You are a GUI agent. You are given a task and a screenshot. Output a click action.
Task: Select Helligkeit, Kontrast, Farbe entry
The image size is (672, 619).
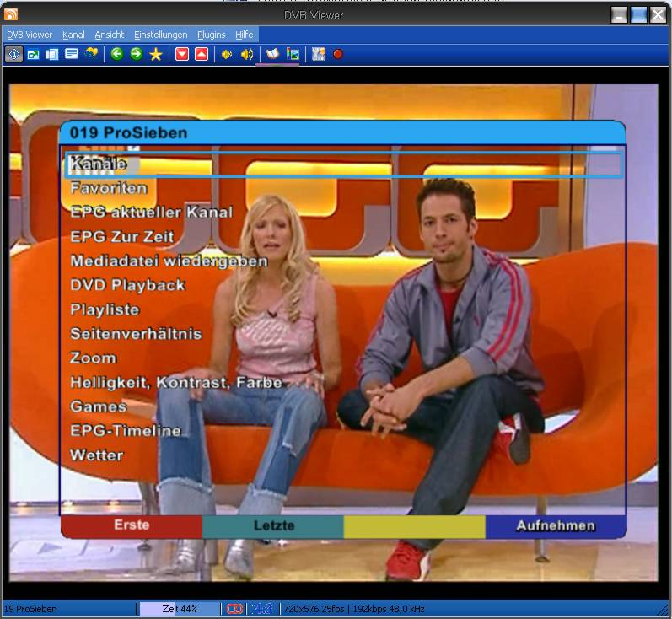pos(176,382)
